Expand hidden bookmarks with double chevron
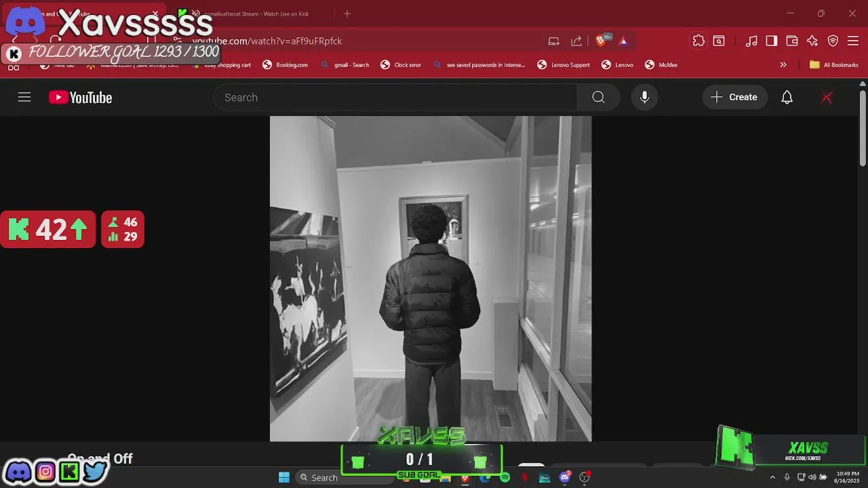The image size is (868, 488). click(783, 65)
